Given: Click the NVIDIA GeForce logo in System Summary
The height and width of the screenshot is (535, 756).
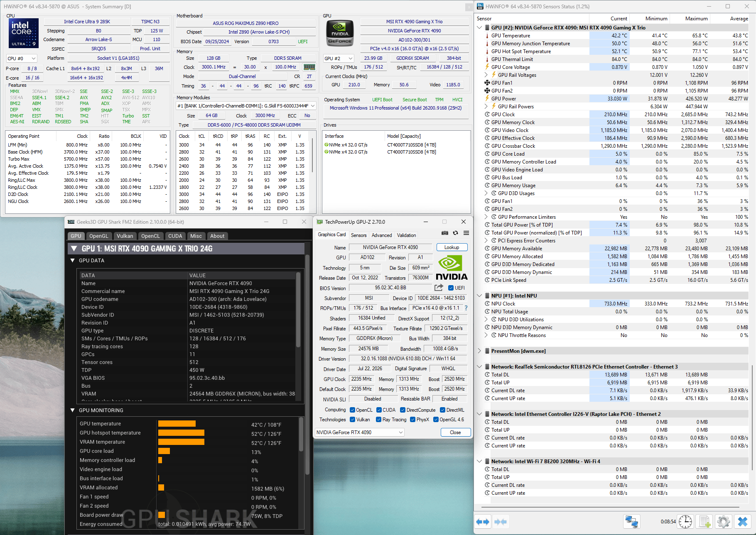Looking at the screenshot, I should (340, 33).
